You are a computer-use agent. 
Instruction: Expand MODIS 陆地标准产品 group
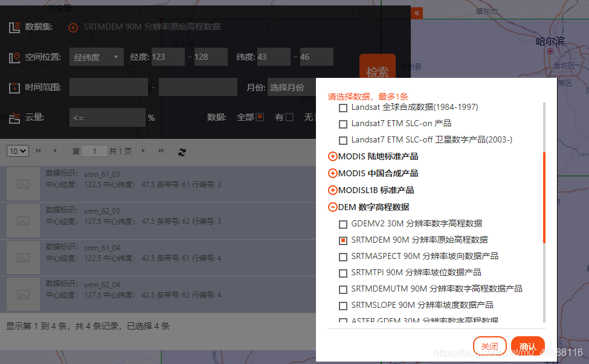(332, 156)
